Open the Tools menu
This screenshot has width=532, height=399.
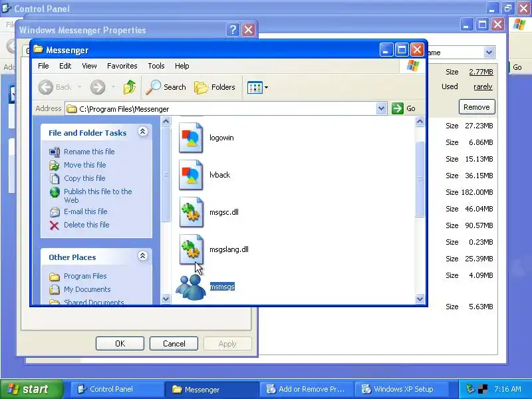point(156,66)
